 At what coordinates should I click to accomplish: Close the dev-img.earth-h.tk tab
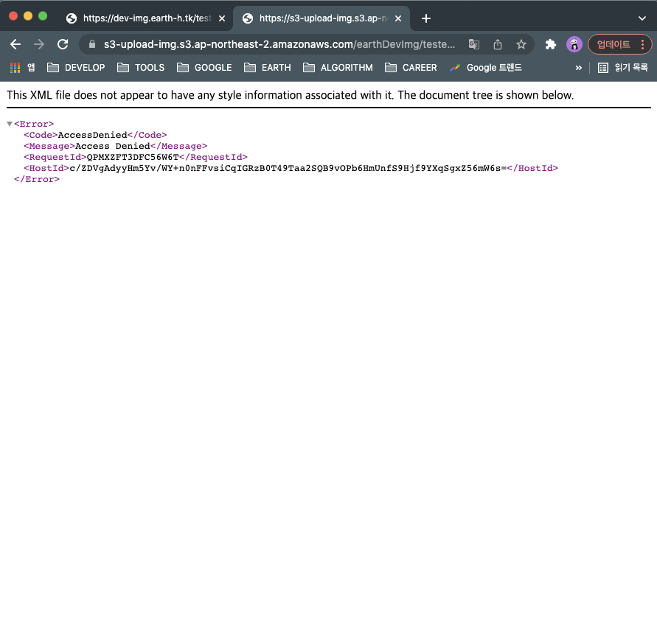point(222,18)
